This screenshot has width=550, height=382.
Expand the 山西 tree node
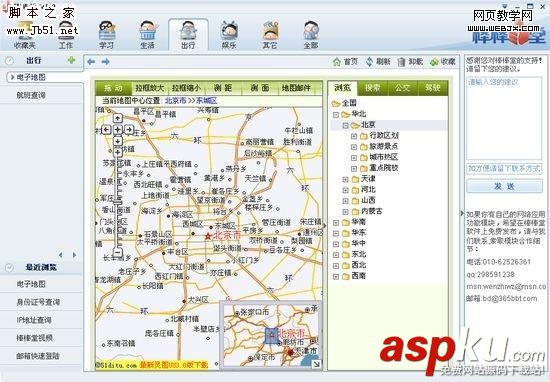[346, 201]
